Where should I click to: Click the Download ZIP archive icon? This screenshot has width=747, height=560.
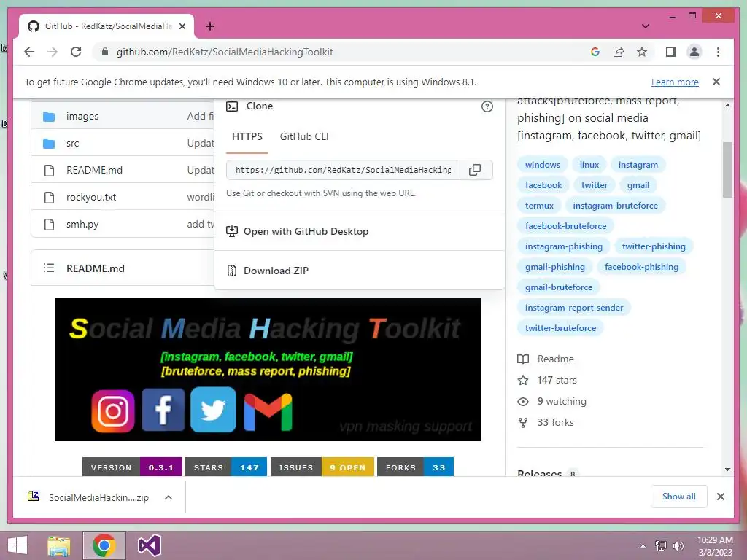pos(231,271)
